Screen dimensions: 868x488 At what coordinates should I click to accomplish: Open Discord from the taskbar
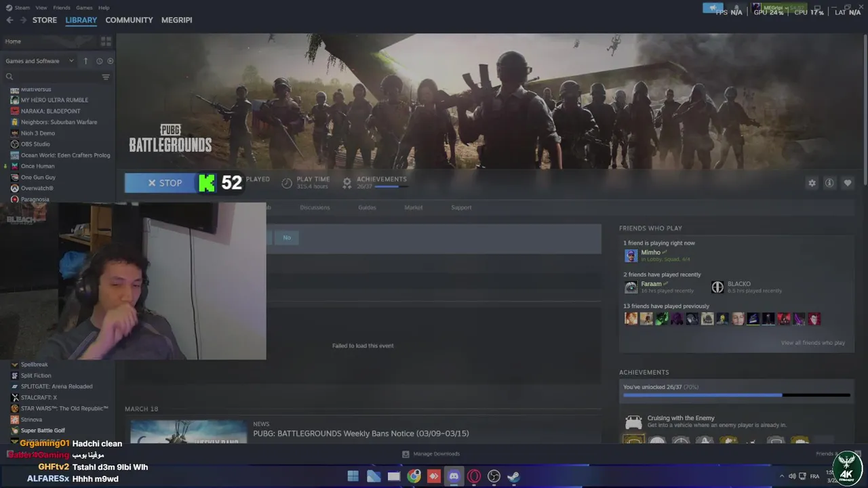click(x=454, y=476)
